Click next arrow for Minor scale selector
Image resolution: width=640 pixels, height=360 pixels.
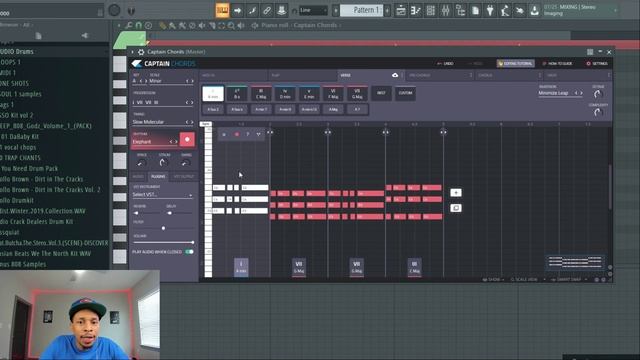[192, 81]
